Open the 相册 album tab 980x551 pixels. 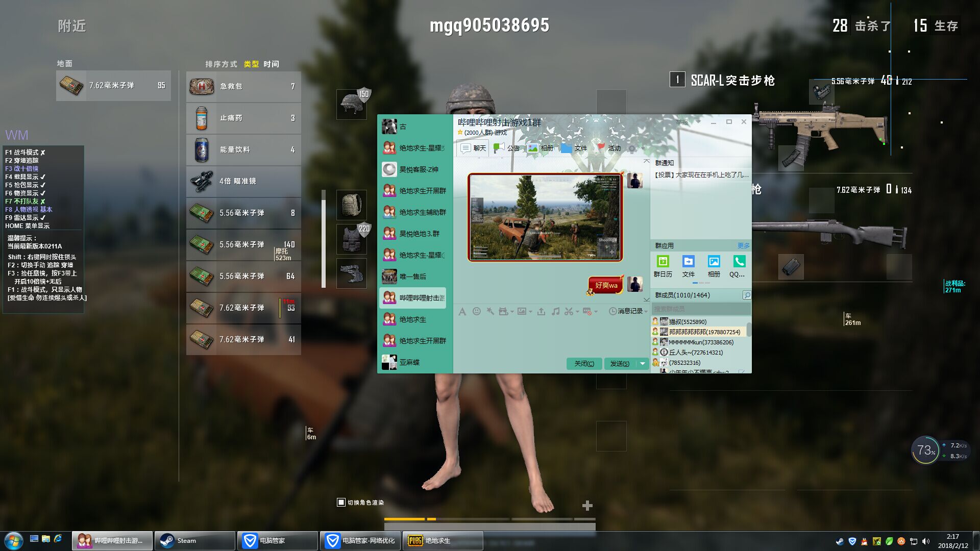(x=541, y=148)
